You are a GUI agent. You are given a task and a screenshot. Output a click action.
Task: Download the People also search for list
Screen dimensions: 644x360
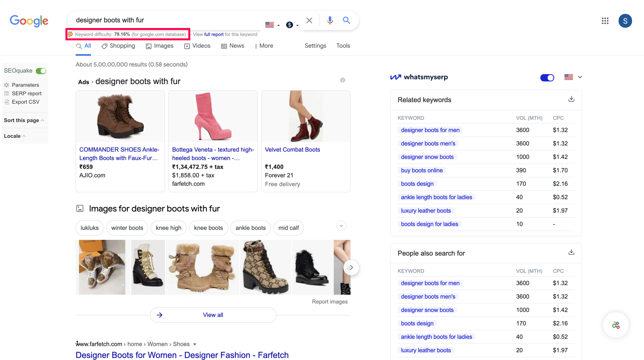[x=571, y=252]
